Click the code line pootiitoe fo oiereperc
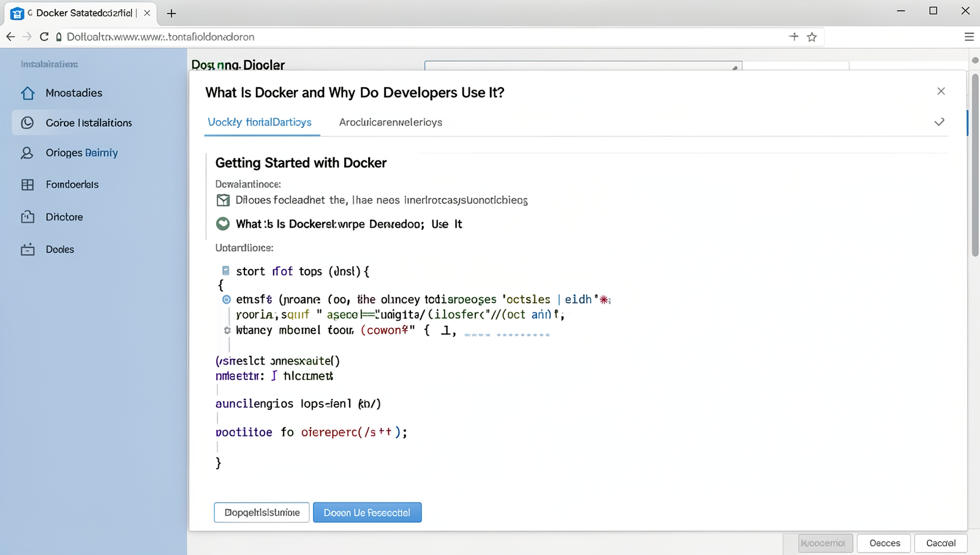The width and height of the screenshot is (980, 555). click(311, 432)
